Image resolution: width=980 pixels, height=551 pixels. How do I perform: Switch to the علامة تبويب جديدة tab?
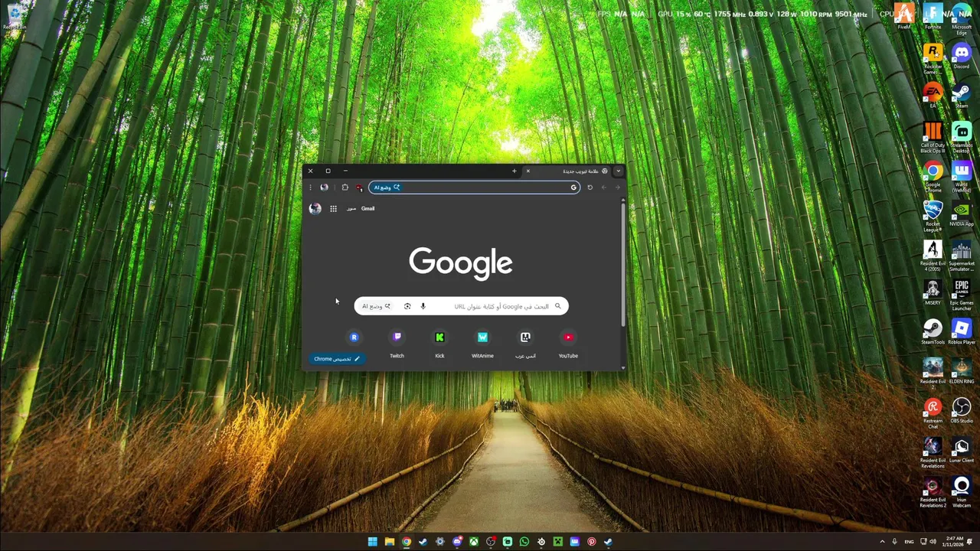point(568,171)
